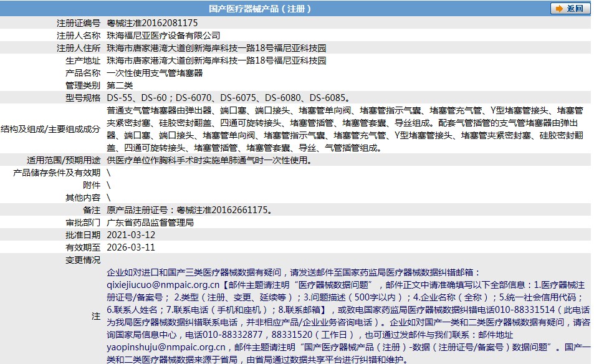Click the label 产品名称
The height and width of the screenshot is (364, 594).
pos(83,73)
